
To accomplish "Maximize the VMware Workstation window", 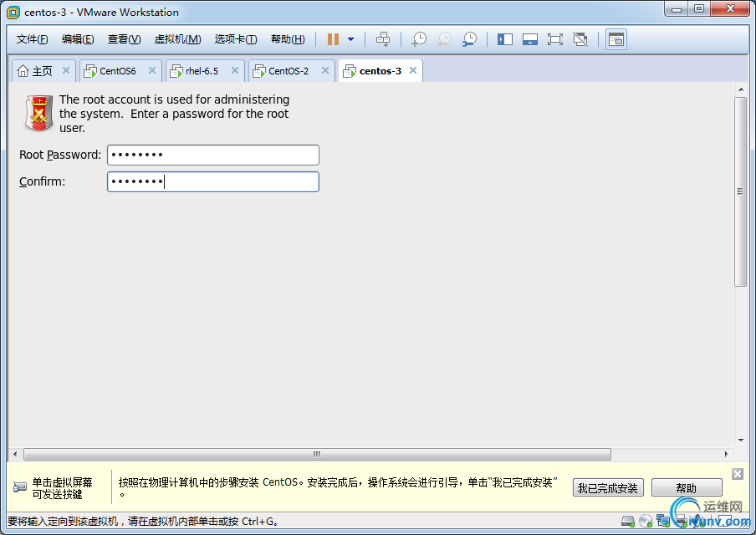I will (699, 8).
